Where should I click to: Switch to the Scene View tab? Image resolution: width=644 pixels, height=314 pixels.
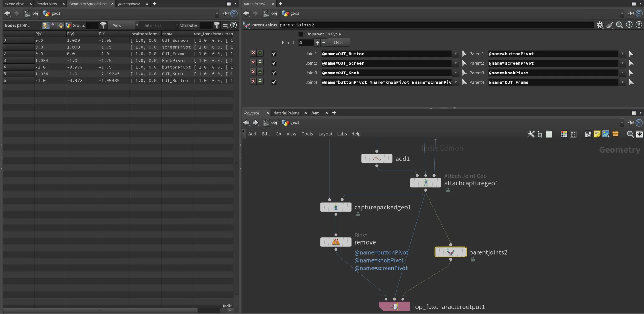point(14,4)
